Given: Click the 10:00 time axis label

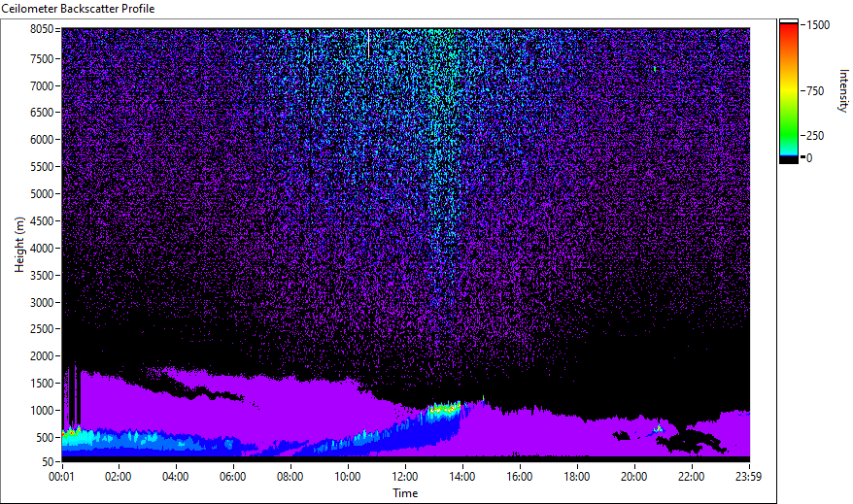Looking at the screenshot, I should point(347,477).
